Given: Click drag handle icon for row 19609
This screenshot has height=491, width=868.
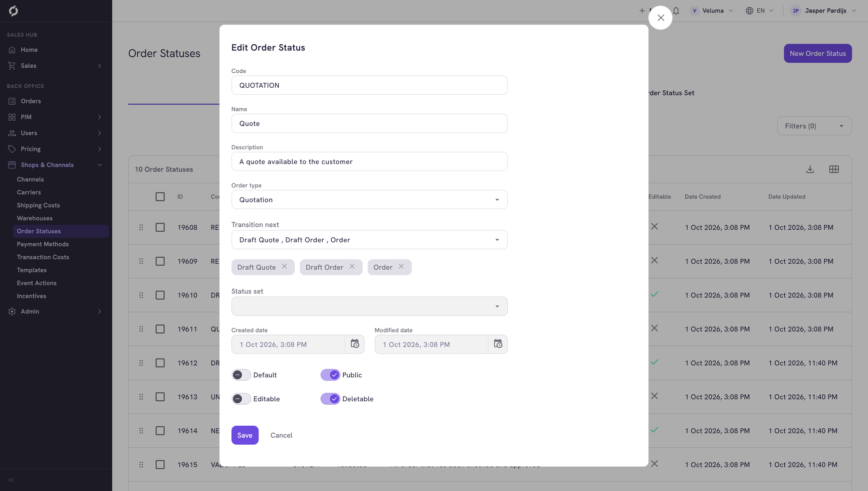Looking at the screenshot, I should pos(141,261).
